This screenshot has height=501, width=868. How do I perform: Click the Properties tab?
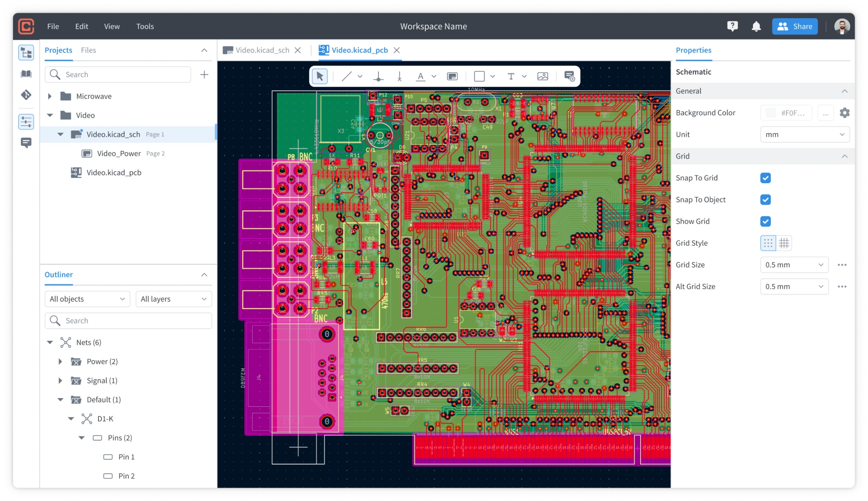694,50
